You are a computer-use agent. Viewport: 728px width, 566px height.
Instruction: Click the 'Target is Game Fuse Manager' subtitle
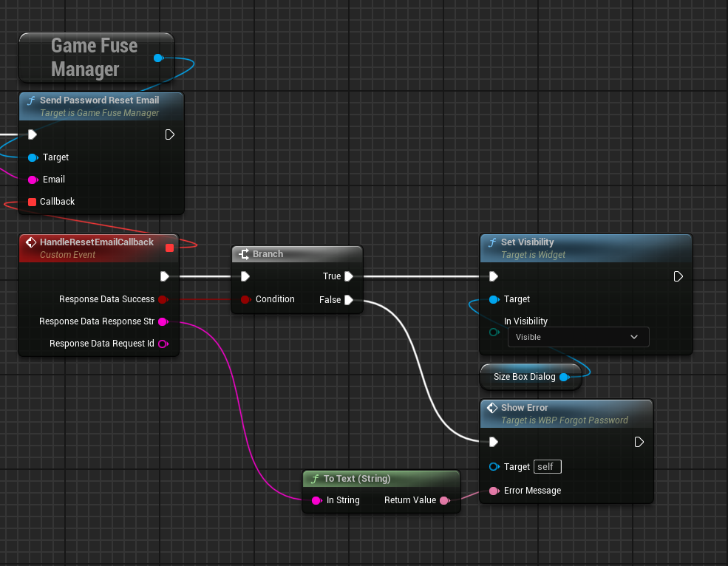click(x=99, y=113)
